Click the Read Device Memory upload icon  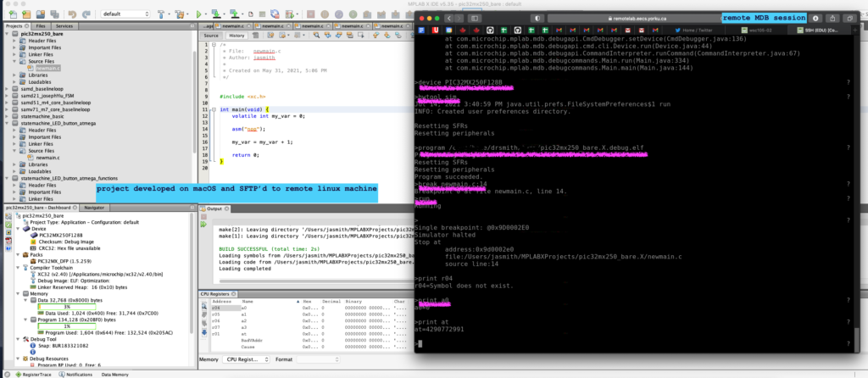(234, 14)
